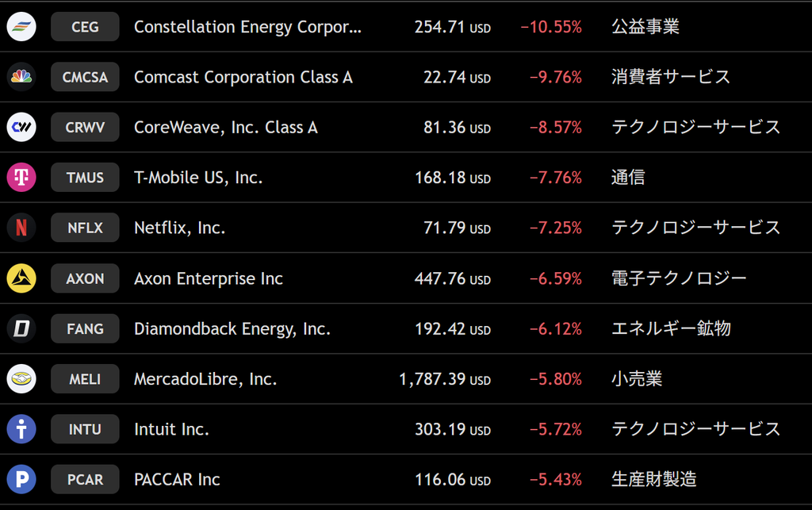Click the CoreWeave logo icon
This screenshot has height=510, width=812.
[x=21, y=127]
